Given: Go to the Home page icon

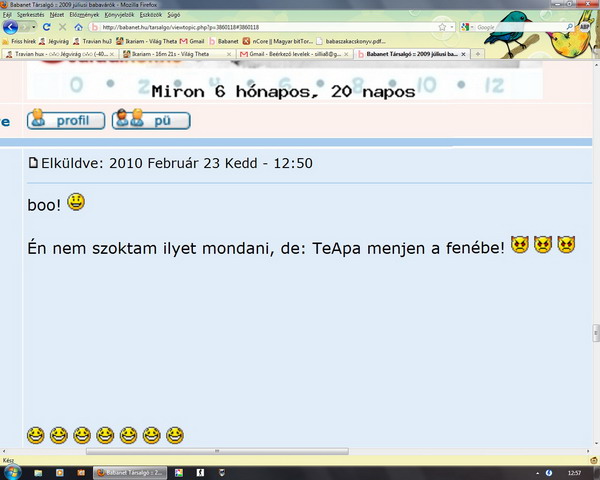Looking at the screenshot, I should (x=78, y=27).
